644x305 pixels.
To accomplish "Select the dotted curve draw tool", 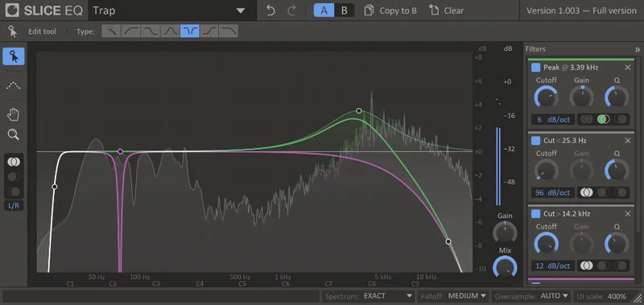I will [14, 85].
